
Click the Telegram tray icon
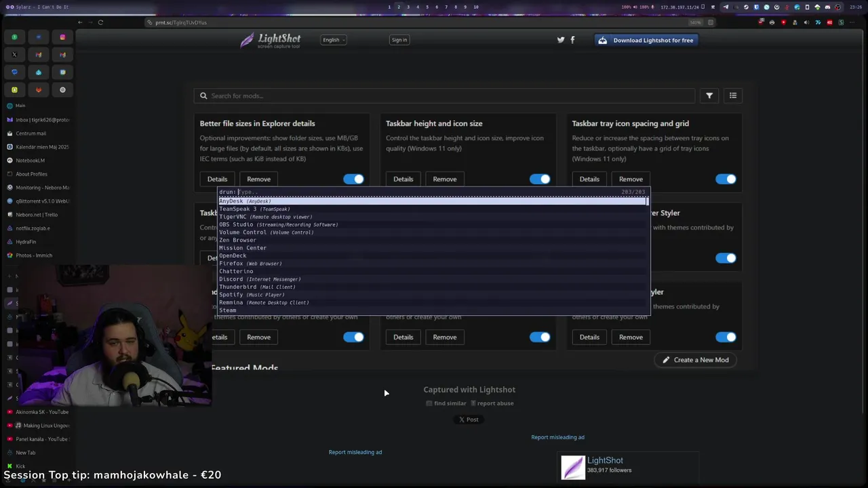[726, 7]
